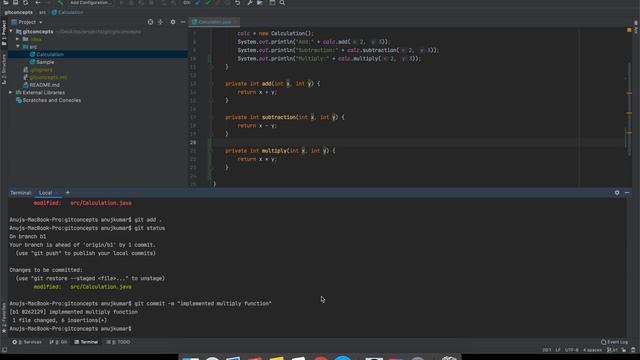Click the src breadcrumb
640x360 pixels.
42,12
